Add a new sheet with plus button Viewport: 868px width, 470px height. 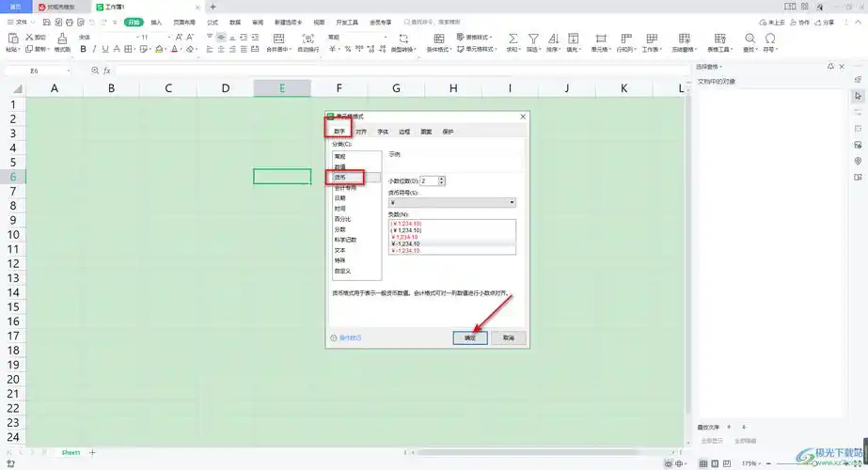coord(92,452)
